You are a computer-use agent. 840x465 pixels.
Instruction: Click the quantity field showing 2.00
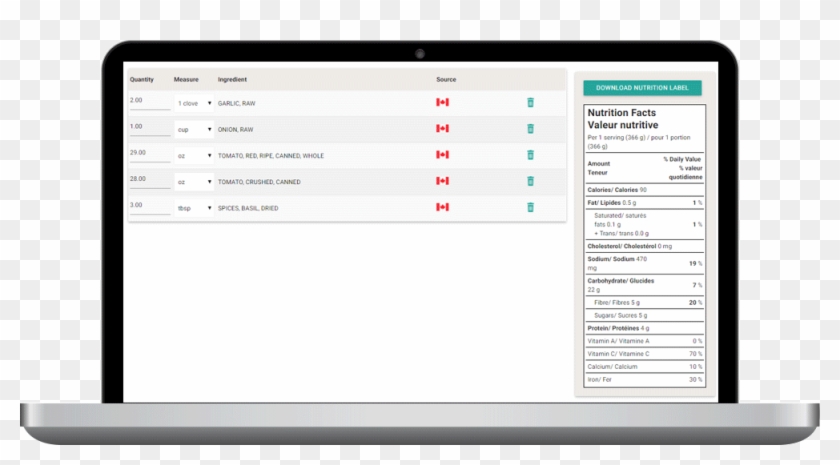(x=148, y=101)
